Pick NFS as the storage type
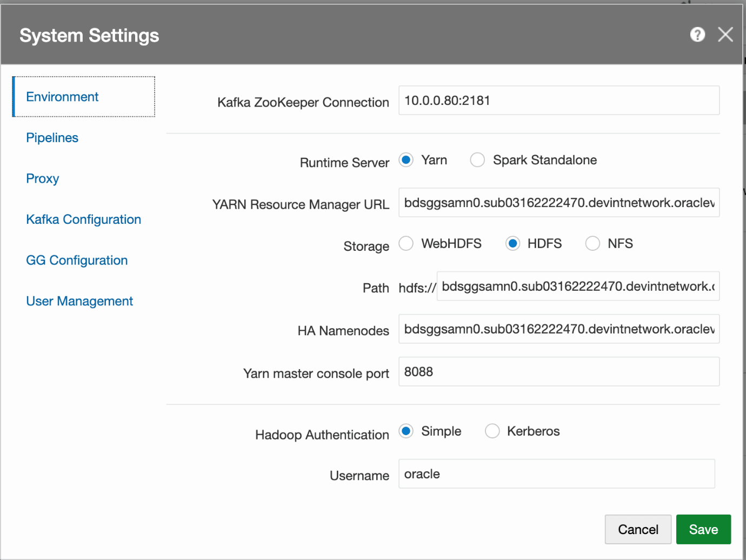This screenshot has height=560, width=746. click(592, 243)
